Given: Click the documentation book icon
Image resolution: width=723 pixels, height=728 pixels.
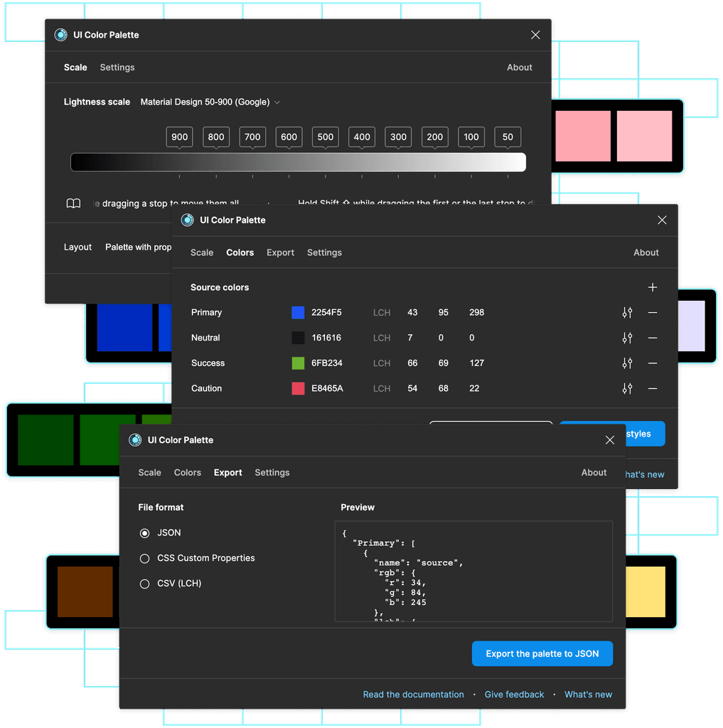Looking at the screenshot, I should click(x=73, y=203).
